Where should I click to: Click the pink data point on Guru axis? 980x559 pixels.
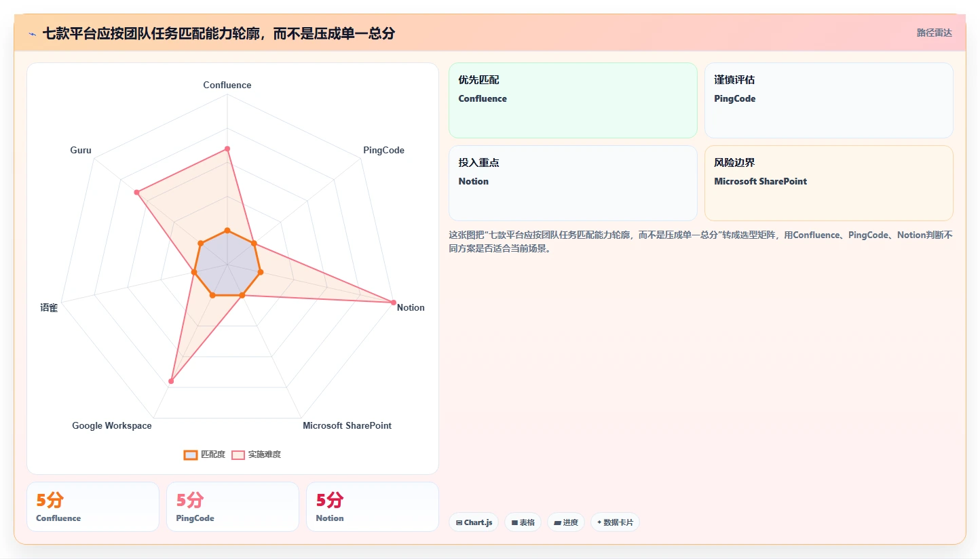[x=136, y=193]
